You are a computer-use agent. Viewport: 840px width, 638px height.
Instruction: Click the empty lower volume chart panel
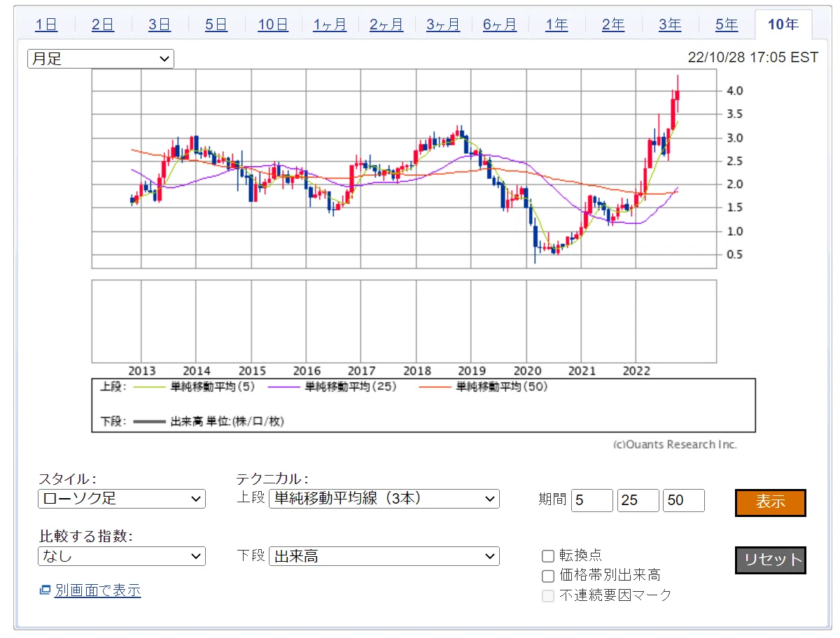pos(404,321)
